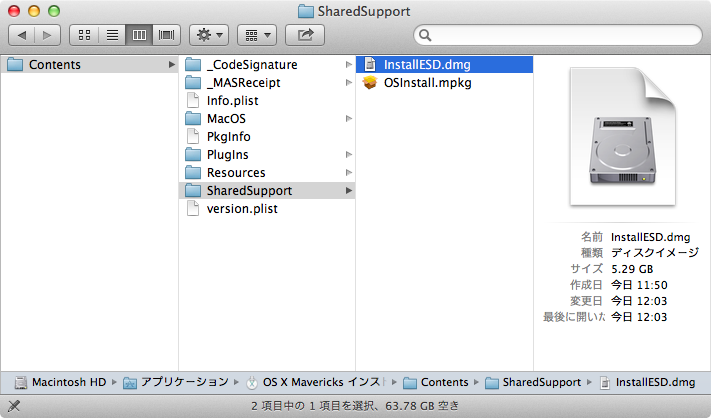
Task: Click the SharedSupport folder icon in column
Action: (193, 190)
